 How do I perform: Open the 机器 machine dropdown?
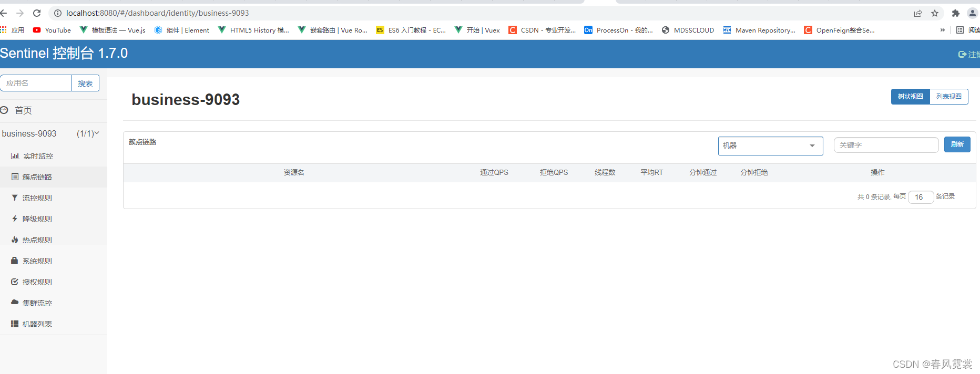point(771,146)
